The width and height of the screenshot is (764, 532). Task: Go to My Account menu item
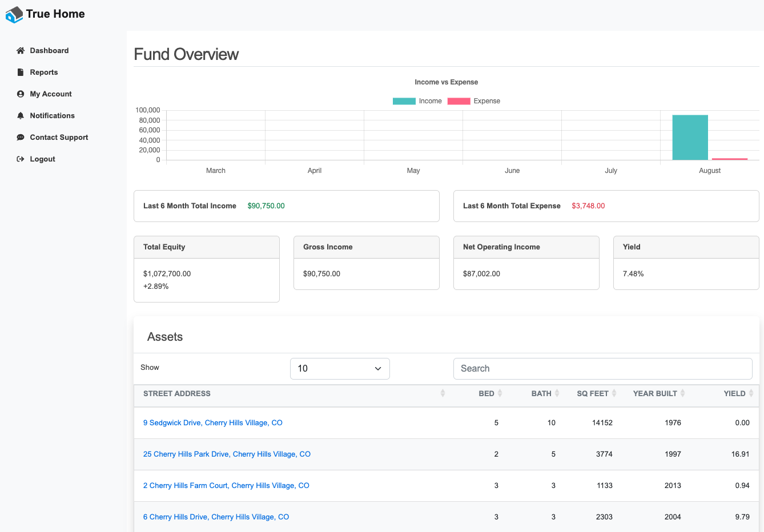51,94
